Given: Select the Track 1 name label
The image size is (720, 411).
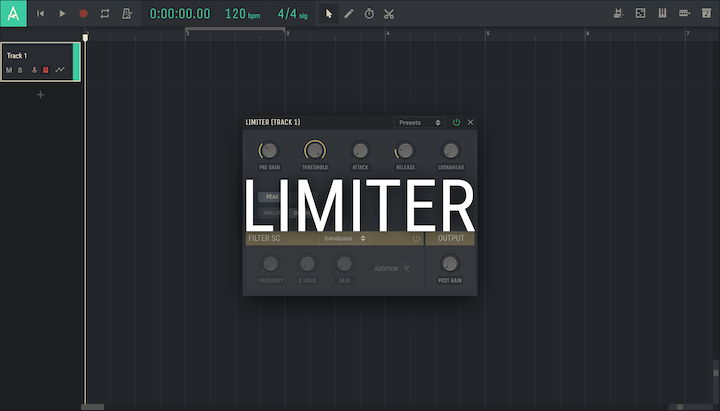Looking at the screenshot, I should (x=17, y=56).
